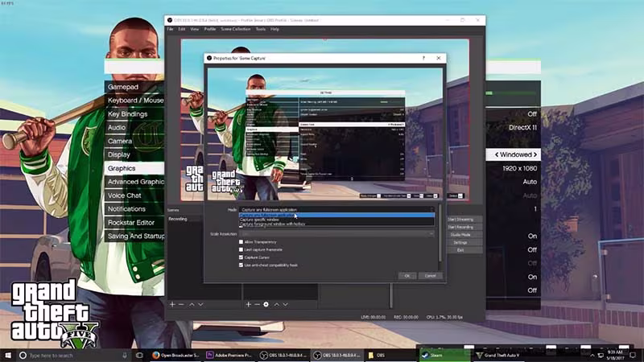The height and width of the screenshot is (362, 644).
Task: Move scene down with arrow icon
Action: [x=200, y=305]
